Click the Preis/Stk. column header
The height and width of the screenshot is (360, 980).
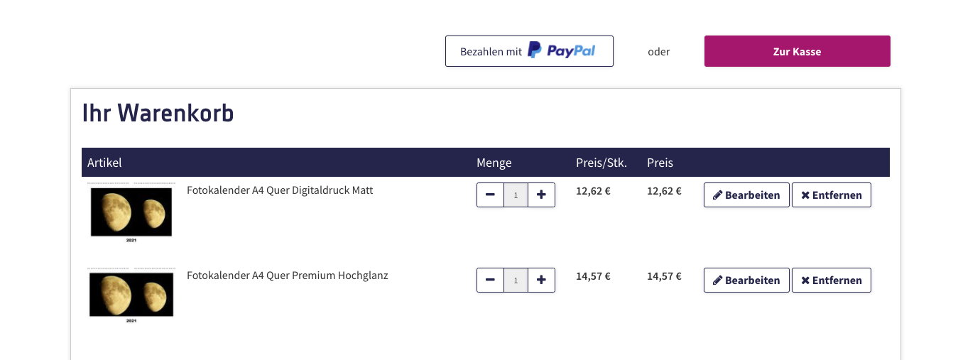point(601,163)
